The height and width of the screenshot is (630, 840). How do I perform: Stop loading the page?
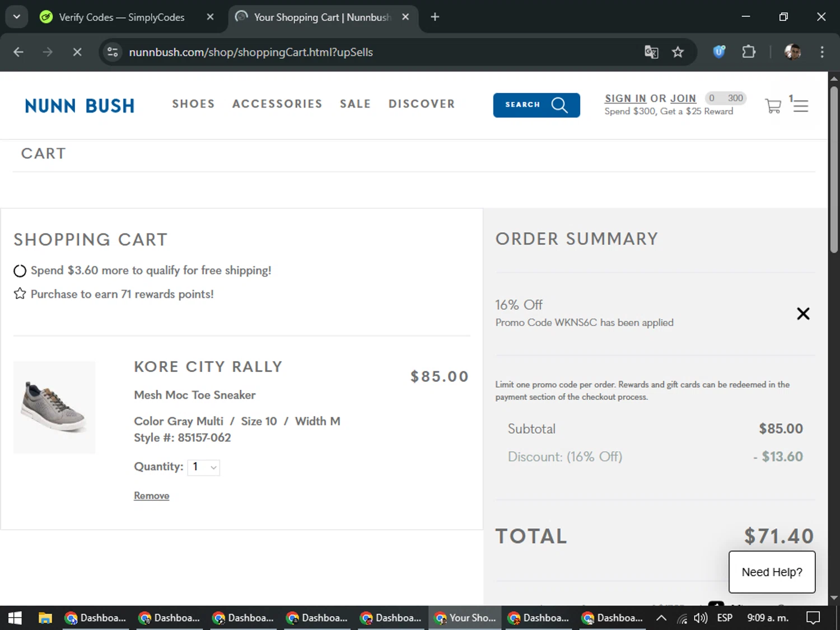pos(77,52)
